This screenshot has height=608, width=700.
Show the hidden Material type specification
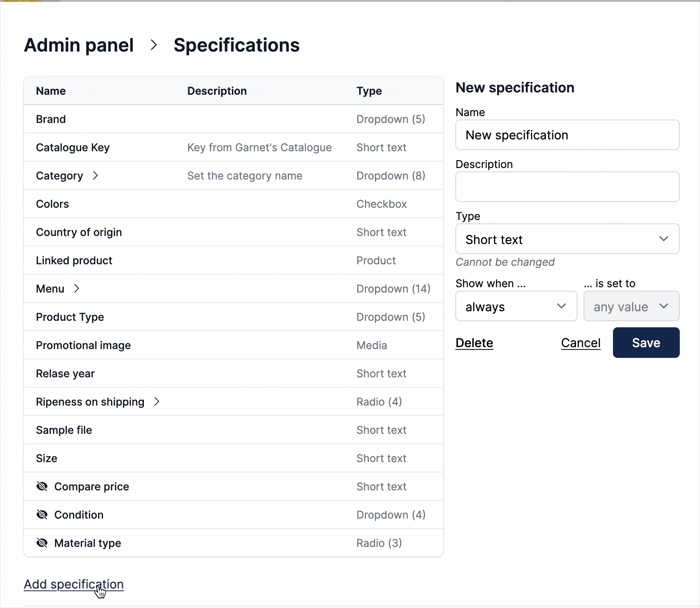click(x=42, y=543)
